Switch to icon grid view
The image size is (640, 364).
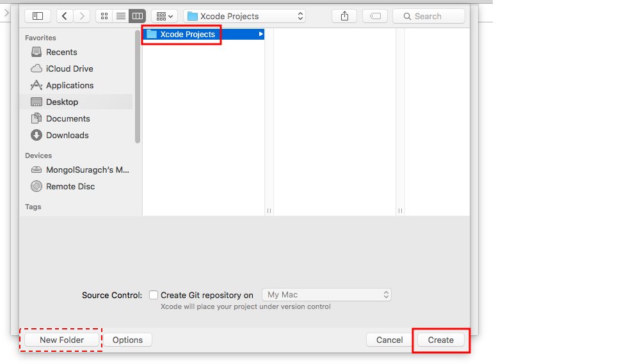pyautogui.click(x=104, y=17)
